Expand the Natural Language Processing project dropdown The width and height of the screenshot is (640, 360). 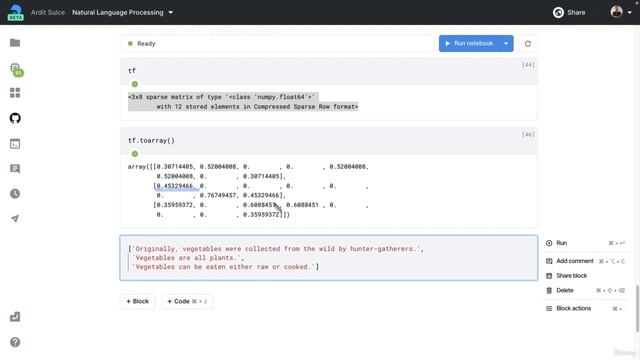click(x=171, y=13)
